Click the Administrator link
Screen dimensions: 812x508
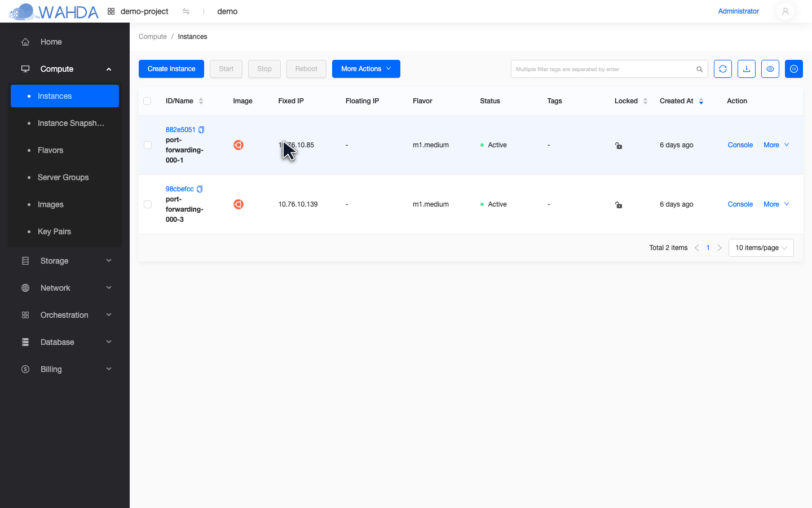pyautogui.click(x=739, y=11)
